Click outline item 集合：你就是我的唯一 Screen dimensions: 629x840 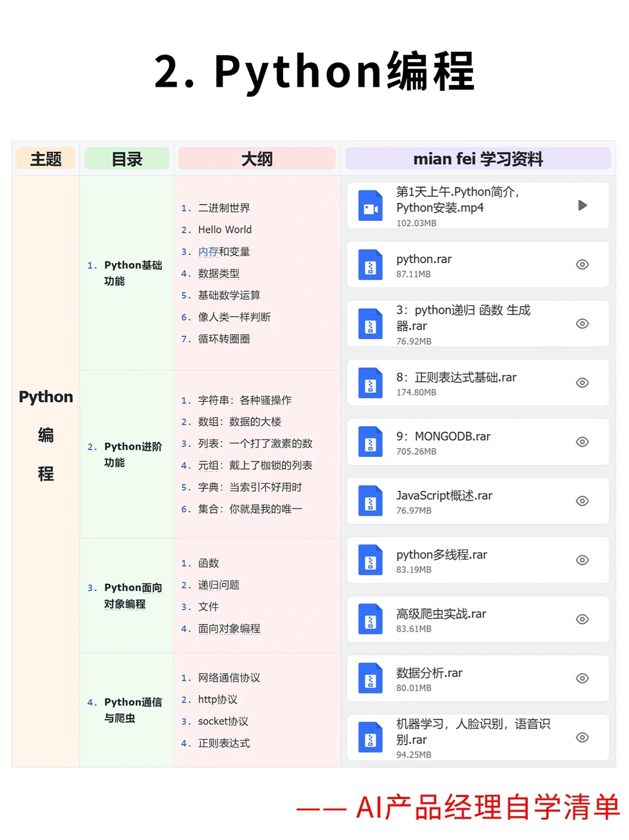coord(250,509)
